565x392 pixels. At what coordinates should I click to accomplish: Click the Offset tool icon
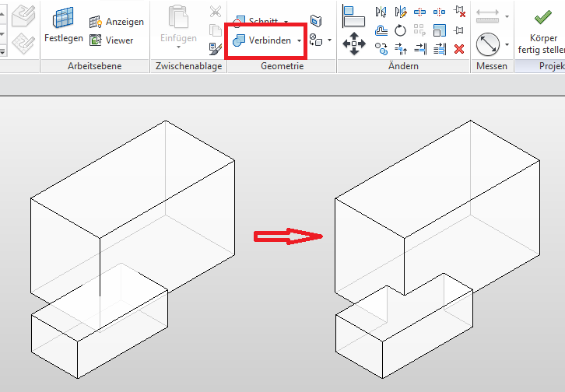coord(381,31)
